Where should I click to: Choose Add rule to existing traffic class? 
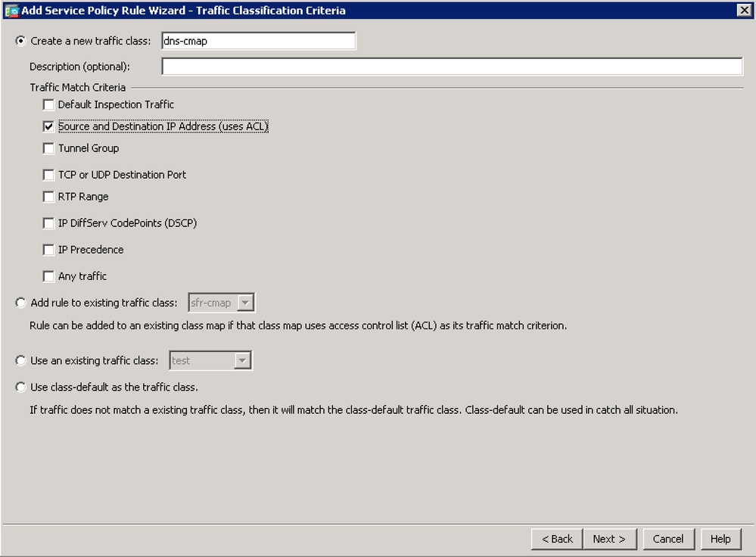[20, 303]
